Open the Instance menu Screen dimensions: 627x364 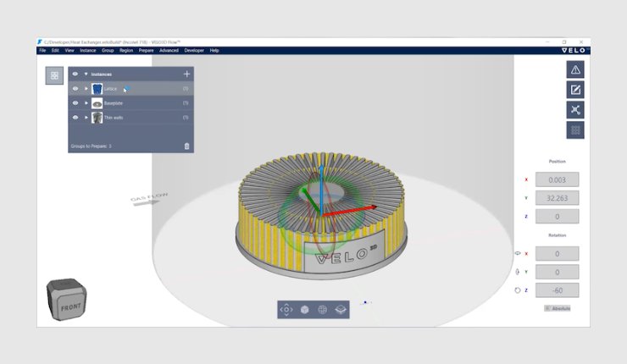87,50
